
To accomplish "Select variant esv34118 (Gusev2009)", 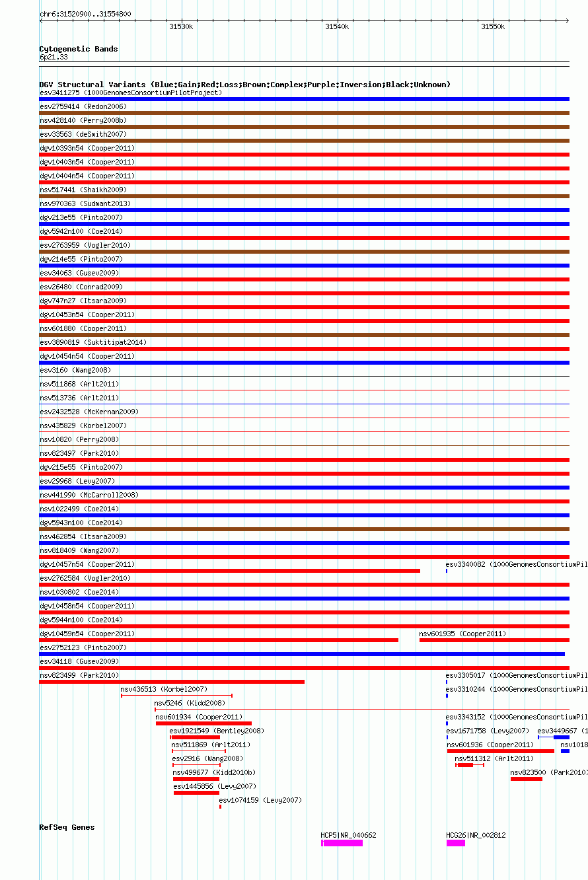I will click(x=79, y=661).
